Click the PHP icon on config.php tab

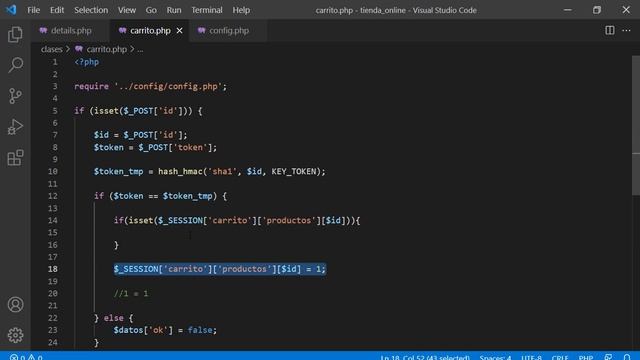point(201,30)
